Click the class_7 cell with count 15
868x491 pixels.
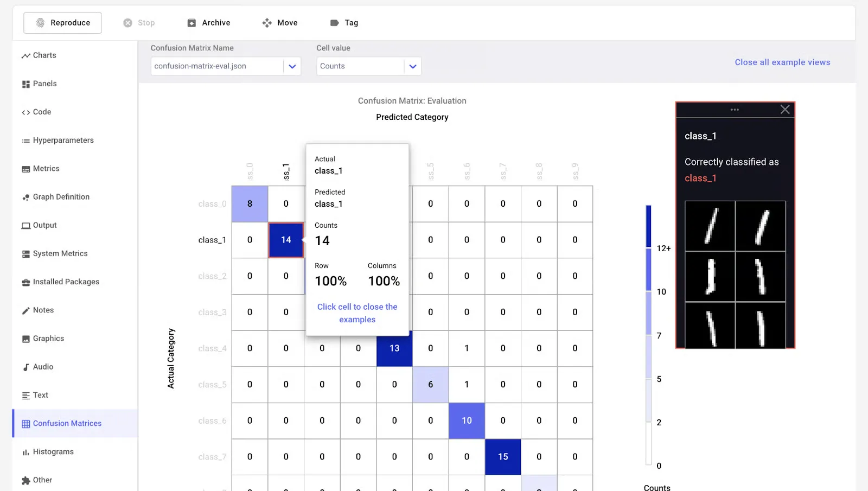[503, 457]
